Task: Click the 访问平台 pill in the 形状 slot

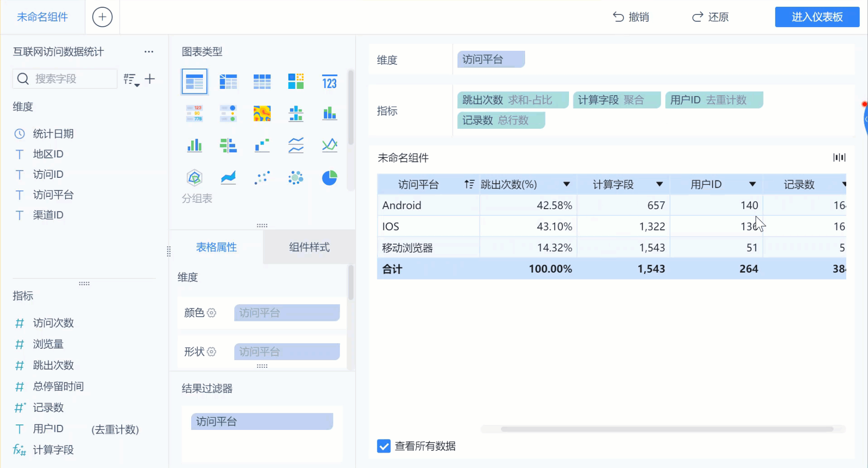Action: pyautogui.click(x=287, y=352)
